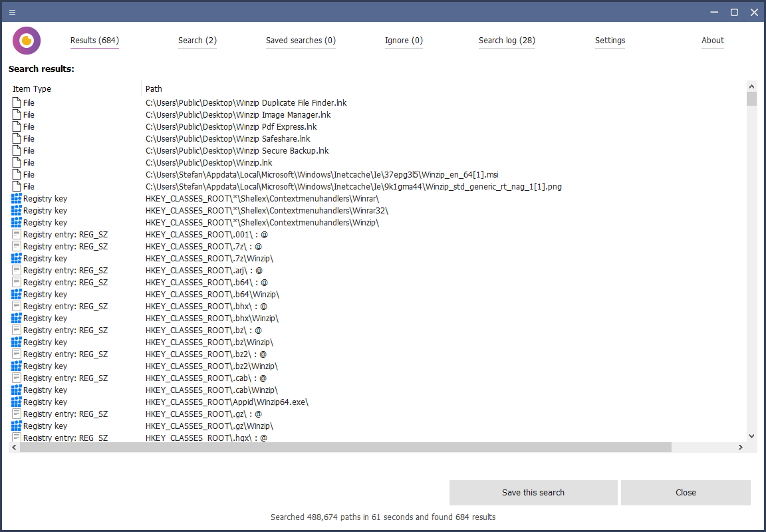Viewport: 766px width, 532px height.
Task: Pick the file icon for Winzip Secure Backup.lnk
Action: pyautogui.click(x=17, y=150)
